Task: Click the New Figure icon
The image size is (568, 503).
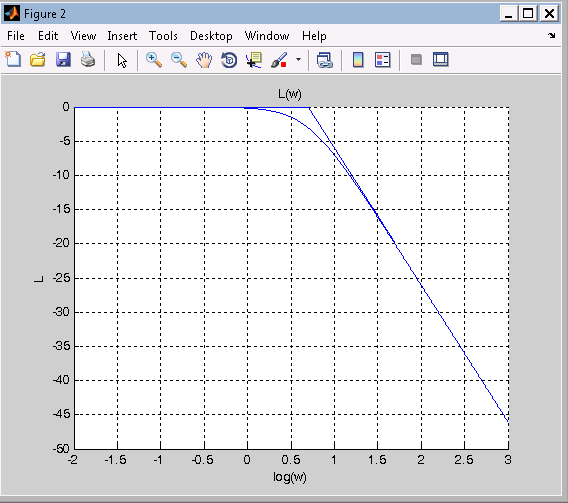Action: coord(13,60)
